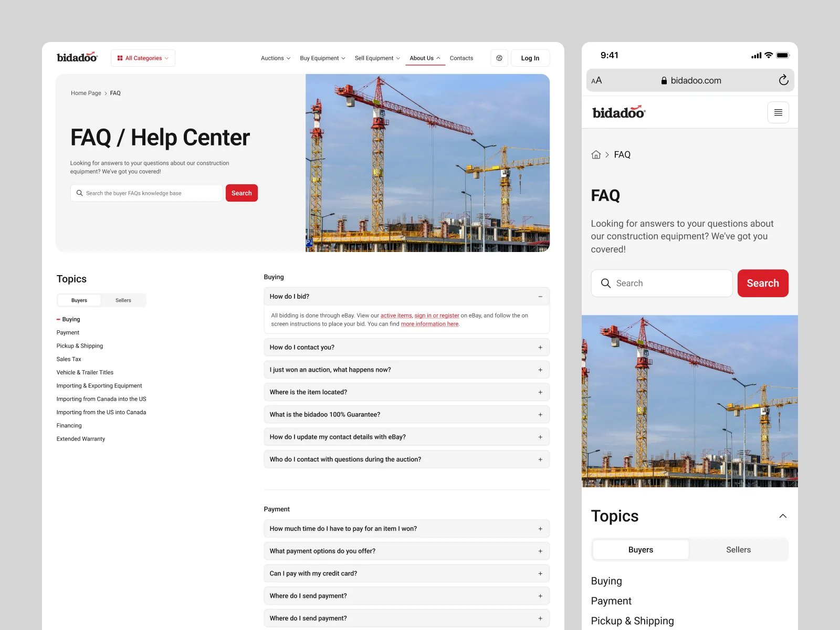Open the mobile Pickup & Shipping topic
Viewport: 840px width, 630px height.
coord(632,621)
